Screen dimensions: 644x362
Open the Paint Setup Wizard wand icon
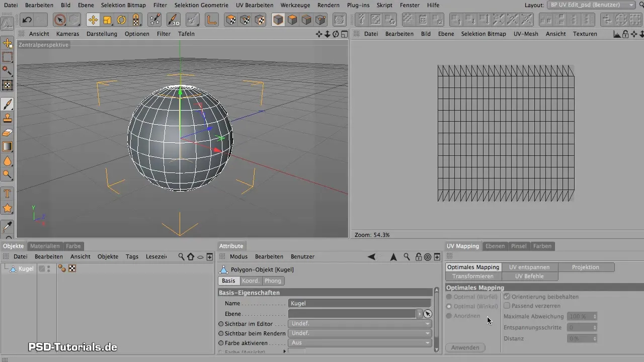tap(155, 20)
